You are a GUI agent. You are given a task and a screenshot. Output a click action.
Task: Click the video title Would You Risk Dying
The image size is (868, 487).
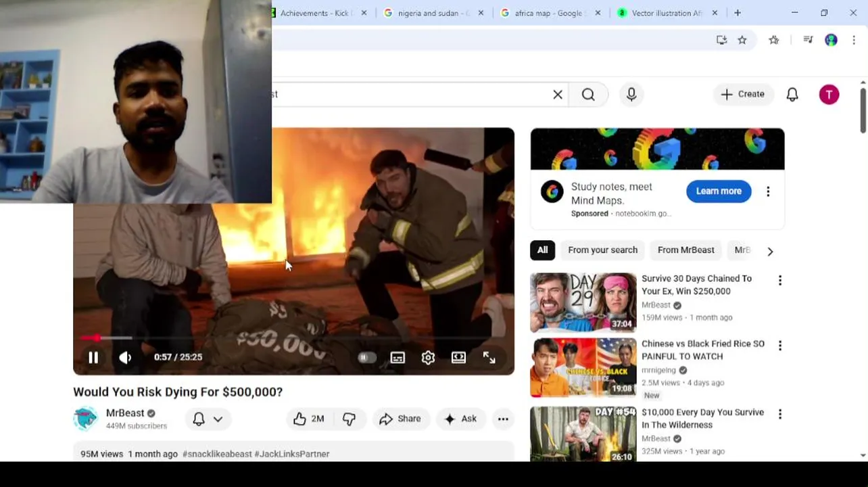[178, 392]
